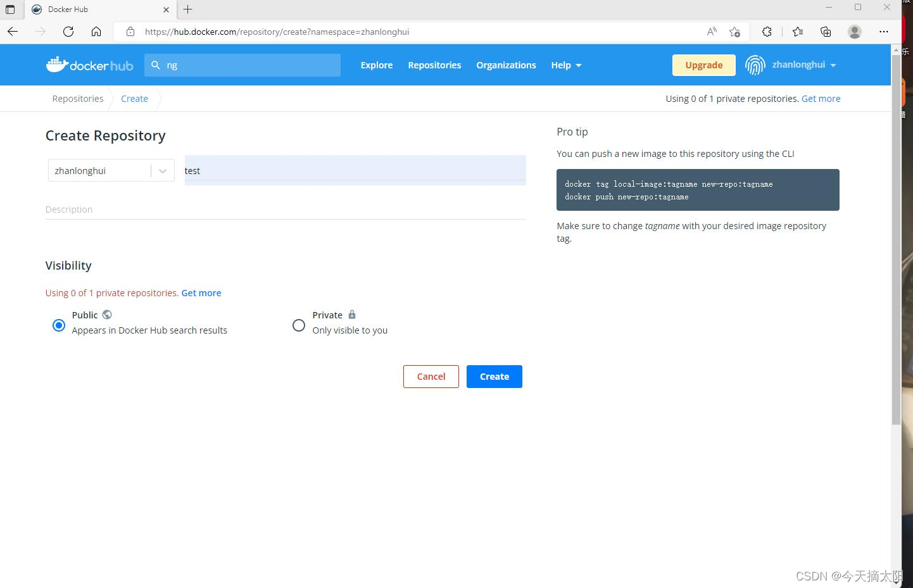Go back using browser back arrow

pos(13,32)
